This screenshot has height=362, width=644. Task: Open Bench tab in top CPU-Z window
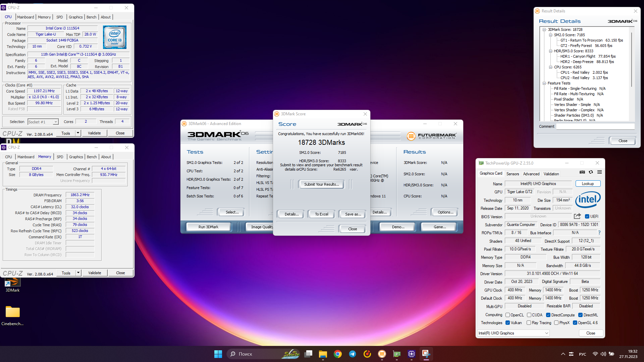click(91, 17)
